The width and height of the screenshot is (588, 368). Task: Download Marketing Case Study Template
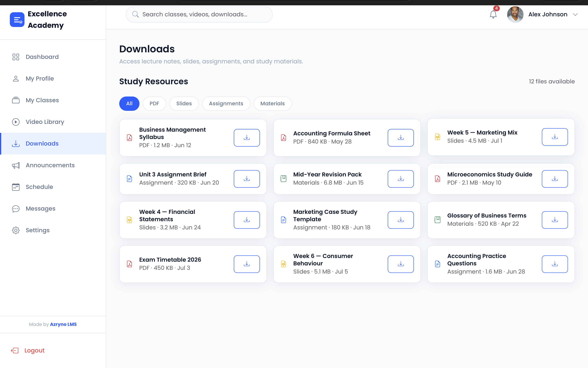pyautogui.click(x=401, y=220)
